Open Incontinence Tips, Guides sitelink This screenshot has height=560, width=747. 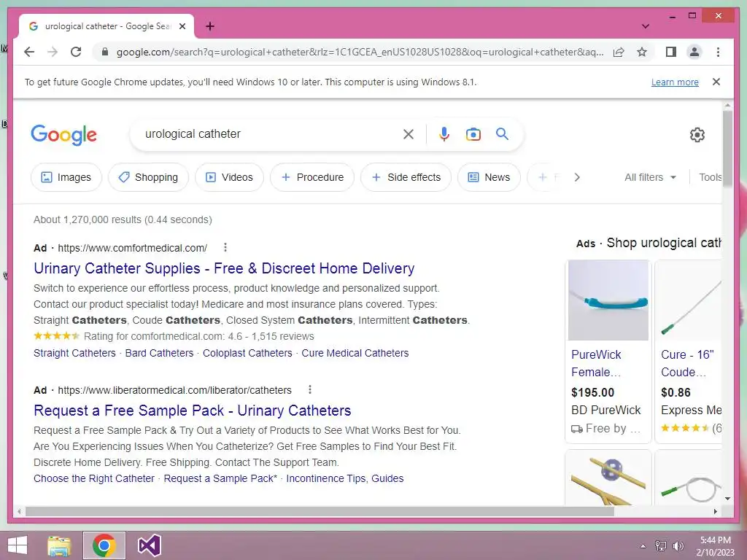pyautogui.click(x=345, y=478)
